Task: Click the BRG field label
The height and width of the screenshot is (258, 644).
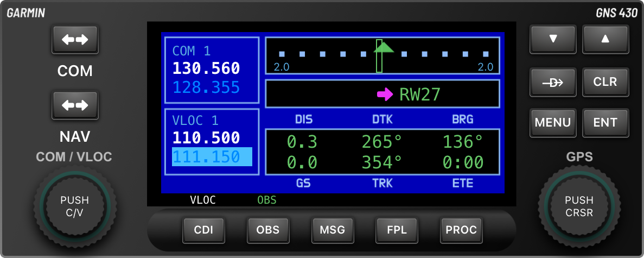Action: click(x=463, y=119)
